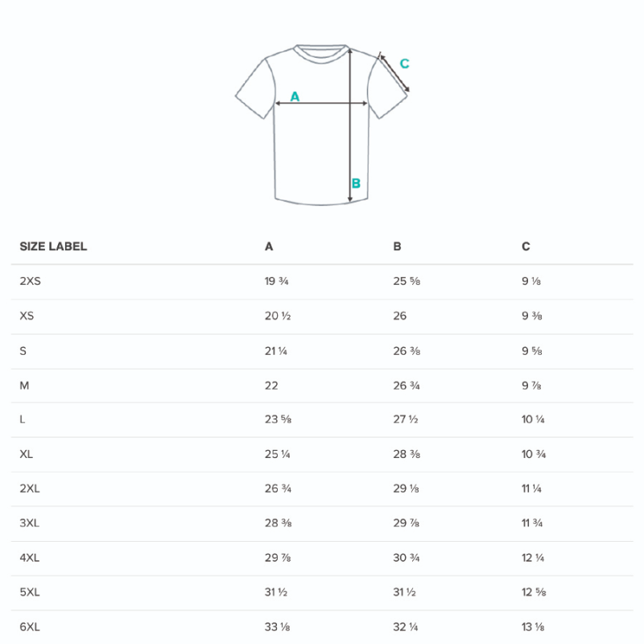Click the 12 ¼ sleeve value for 4XL
Image resolution: width=644 pixels, height=644 pixels.
533,558
